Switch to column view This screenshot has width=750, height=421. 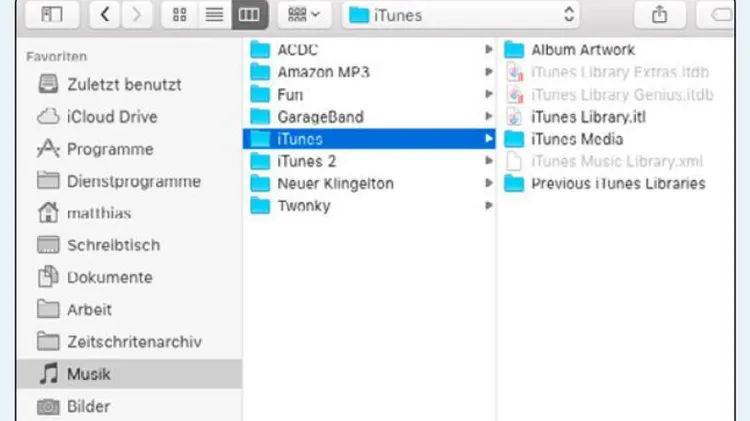[x=249, y=14]
